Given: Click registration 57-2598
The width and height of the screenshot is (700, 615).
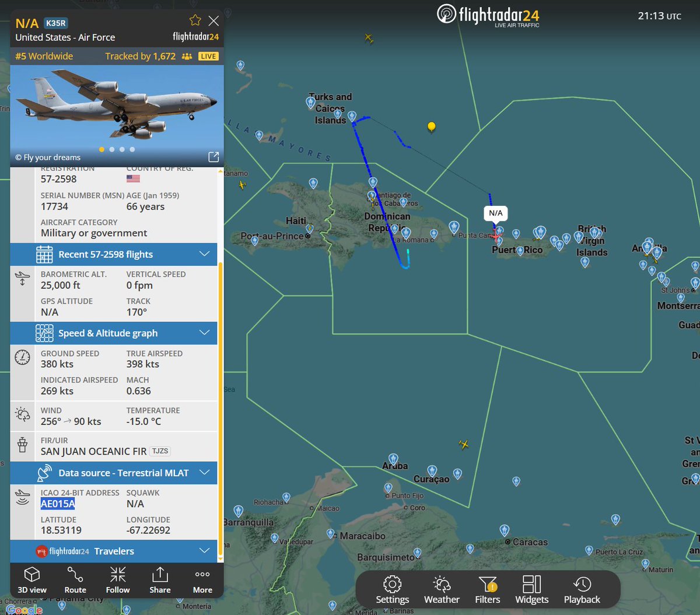Looking at the screenshot, I should (59, 179).
